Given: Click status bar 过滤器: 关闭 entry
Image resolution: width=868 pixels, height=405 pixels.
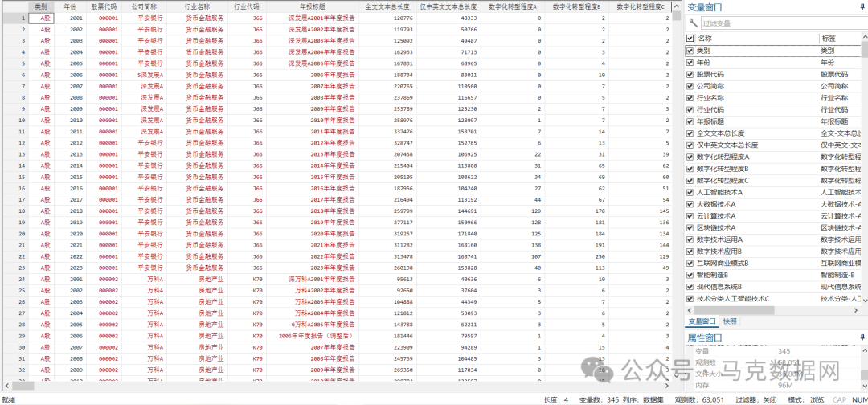Looking at the screenshot, I should tap(755, 399).
